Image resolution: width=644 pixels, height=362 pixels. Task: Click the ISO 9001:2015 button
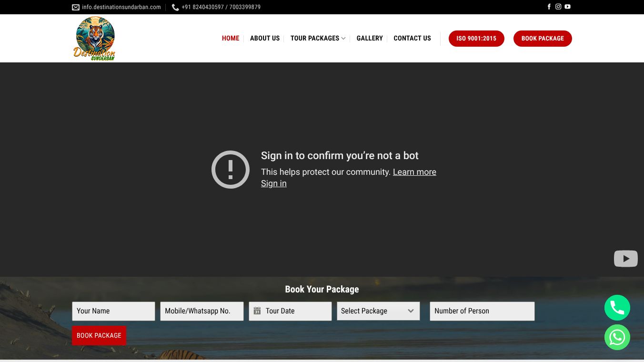[476, 39]
